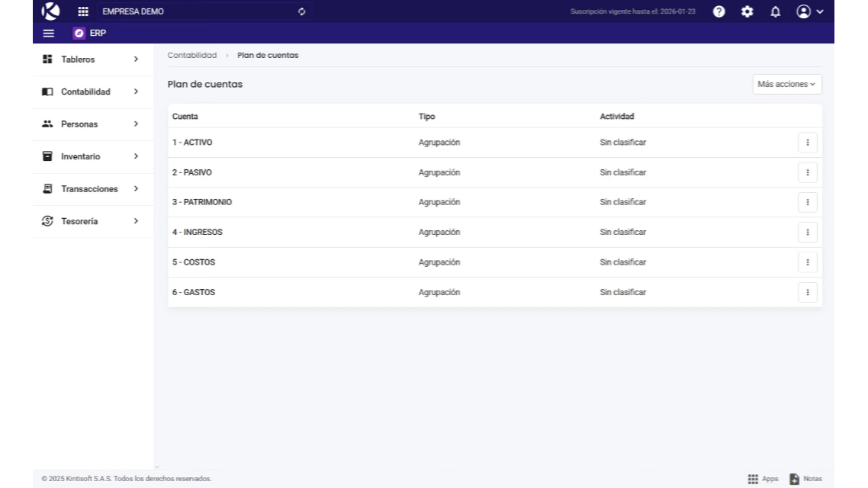868x488 pixels.
Task: Open the Inventario sidebar section
Action: tap(93, 156)
